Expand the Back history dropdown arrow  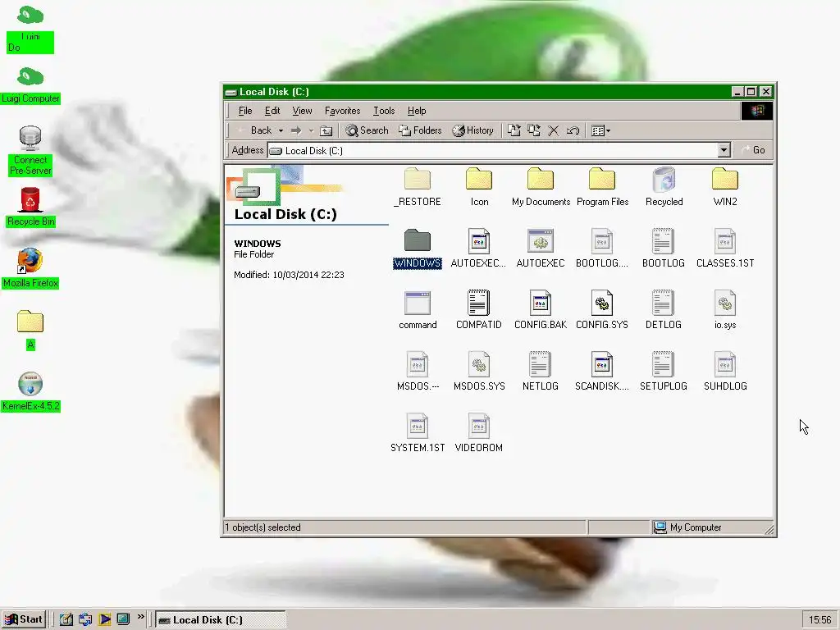281,130
